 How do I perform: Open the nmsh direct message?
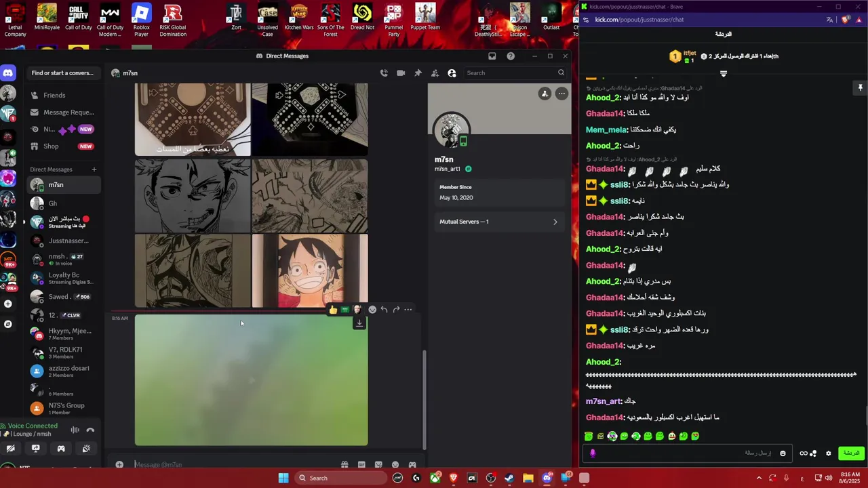click(x=64, y=260)
